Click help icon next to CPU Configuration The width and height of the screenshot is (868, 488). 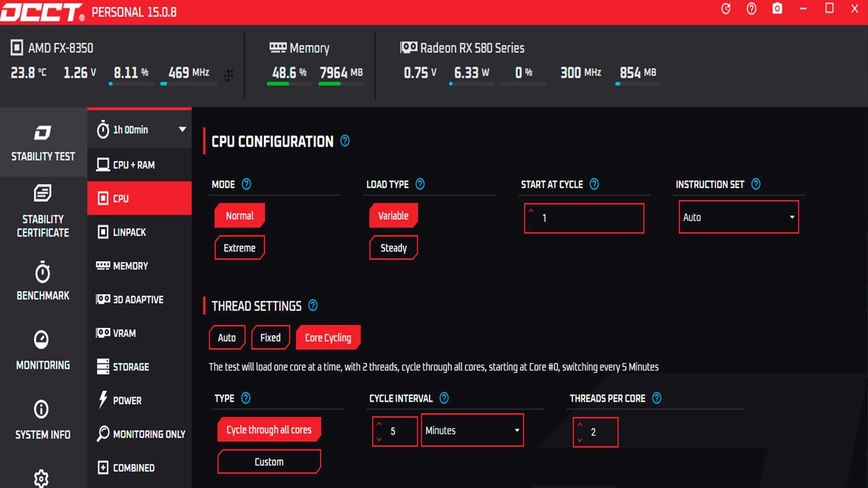click(x=345, y=141)
